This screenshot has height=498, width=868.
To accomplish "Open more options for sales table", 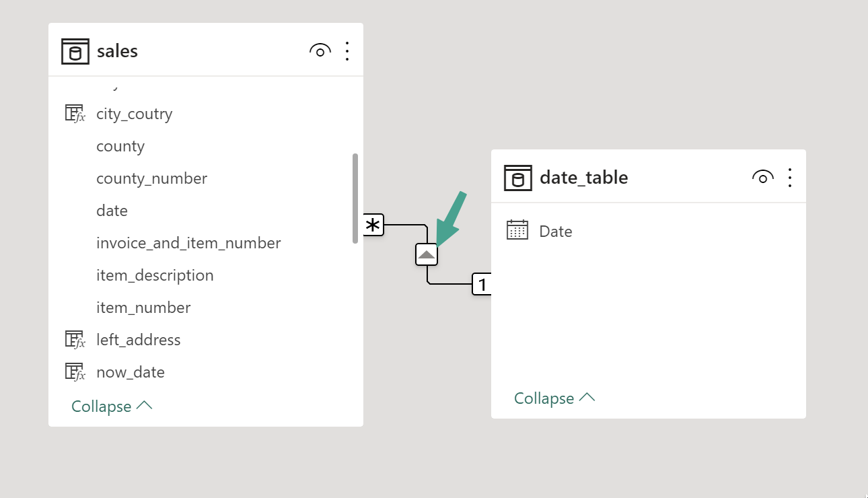I will 347,51.
